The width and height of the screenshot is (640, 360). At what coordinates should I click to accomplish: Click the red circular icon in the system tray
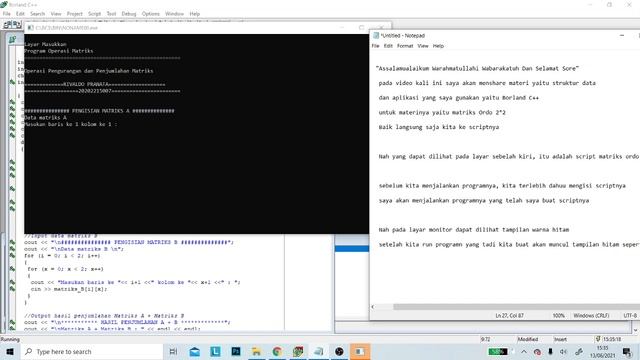(x=537, y=351)
